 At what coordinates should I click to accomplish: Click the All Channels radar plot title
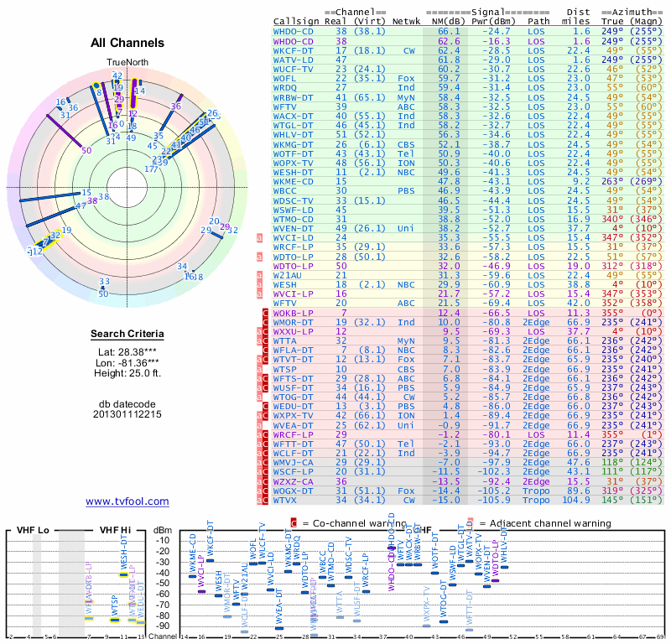(x=127, y=43)
